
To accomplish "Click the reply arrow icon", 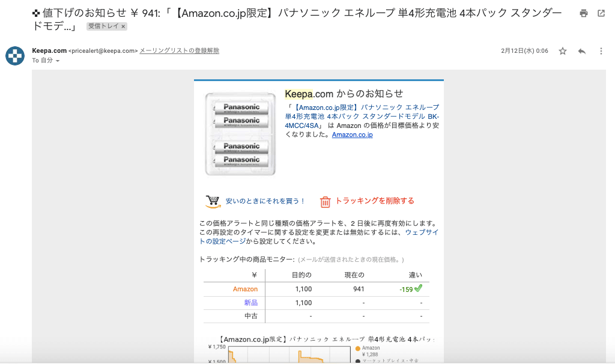I will 581,51.
